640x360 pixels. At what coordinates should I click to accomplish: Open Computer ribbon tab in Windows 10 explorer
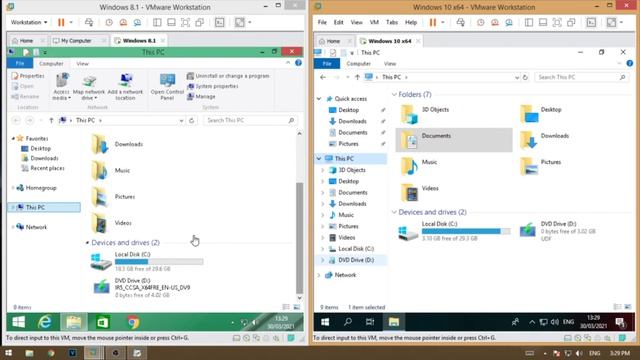[x=358, y=64]
